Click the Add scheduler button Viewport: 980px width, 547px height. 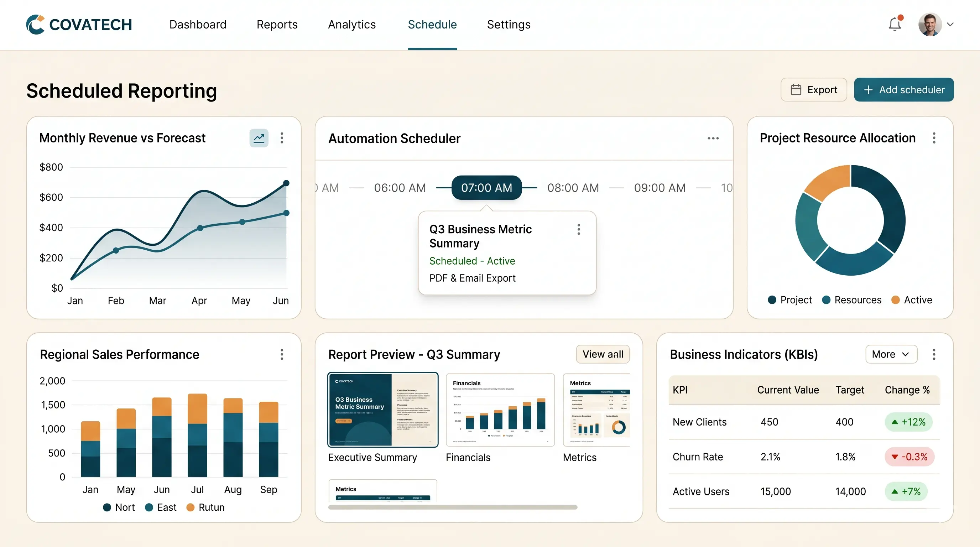(x=903, y=90)
